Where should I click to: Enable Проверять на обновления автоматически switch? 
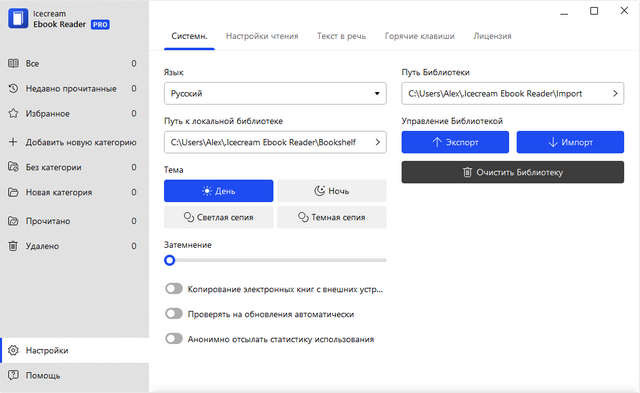point(174,314)
